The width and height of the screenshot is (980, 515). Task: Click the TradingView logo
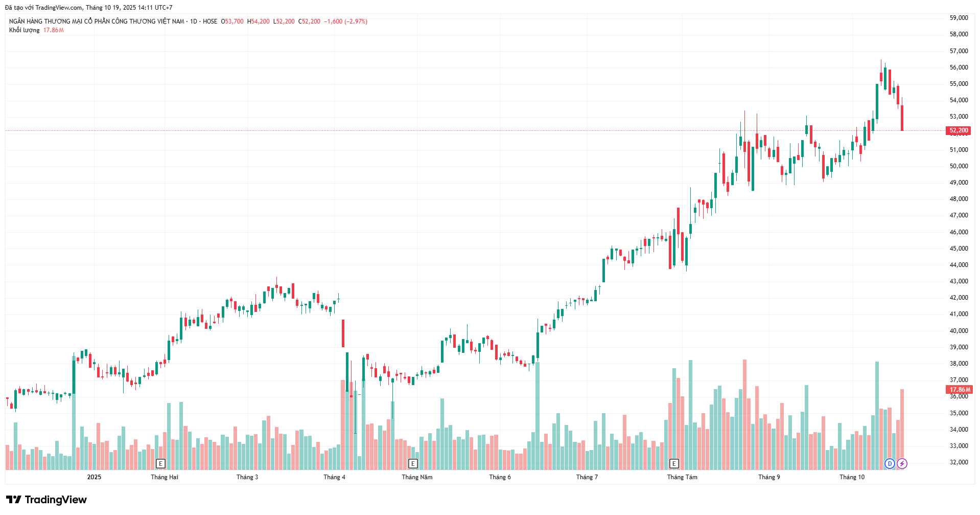point(46,500)
